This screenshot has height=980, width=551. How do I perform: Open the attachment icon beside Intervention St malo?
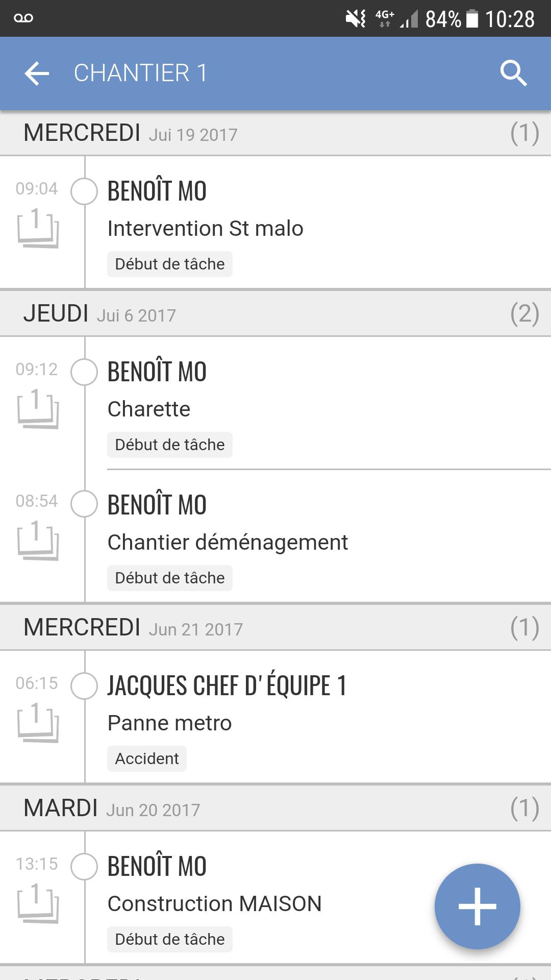38,228
